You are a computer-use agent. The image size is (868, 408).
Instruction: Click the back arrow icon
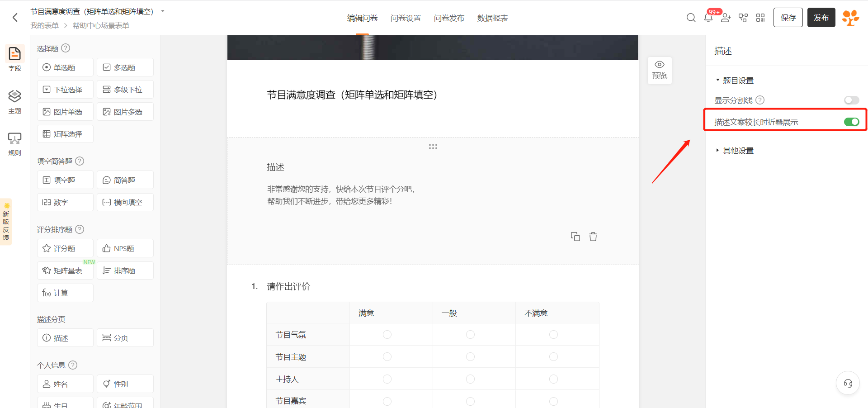[x=15, y=18]
